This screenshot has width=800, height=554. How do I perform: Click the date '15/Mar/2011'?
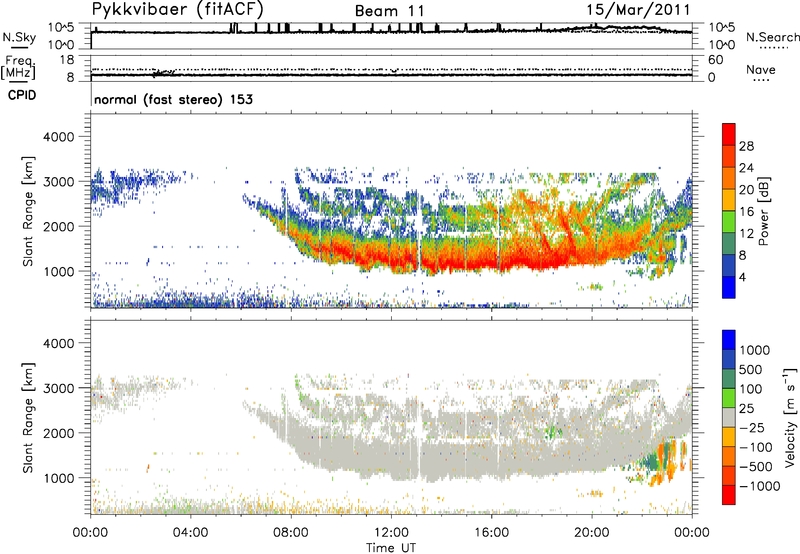point(638,10)
